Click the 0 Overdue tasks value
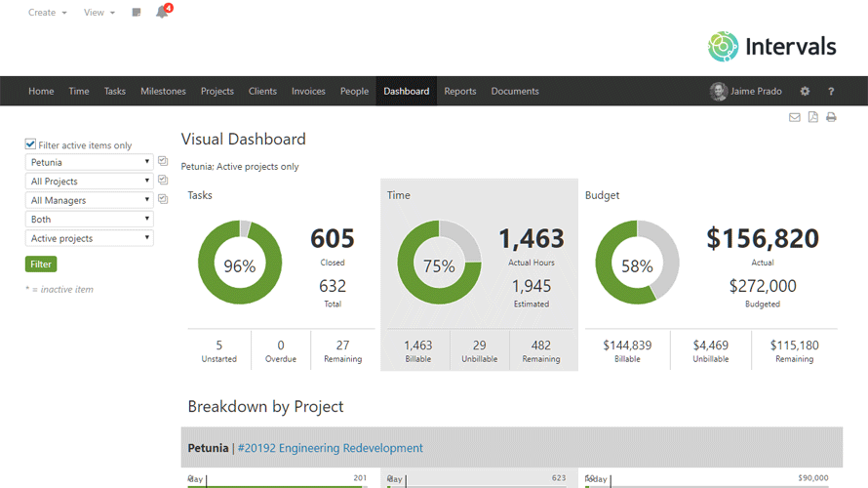Image resolution: width=868 pixels, height=488 pixels. pyautogui.click(x=281, y=346)
